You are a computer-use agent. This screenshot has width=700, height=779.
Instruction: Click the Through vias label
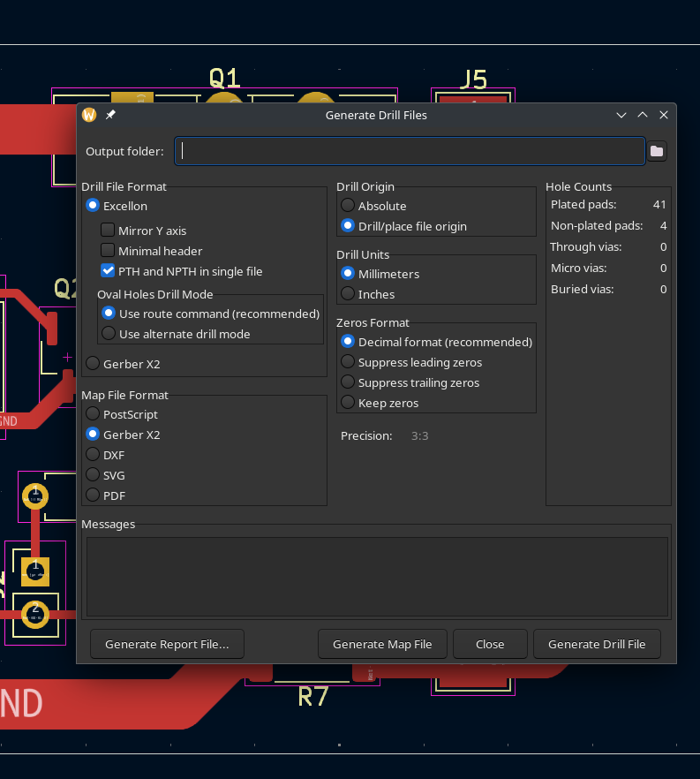[586, 246]
